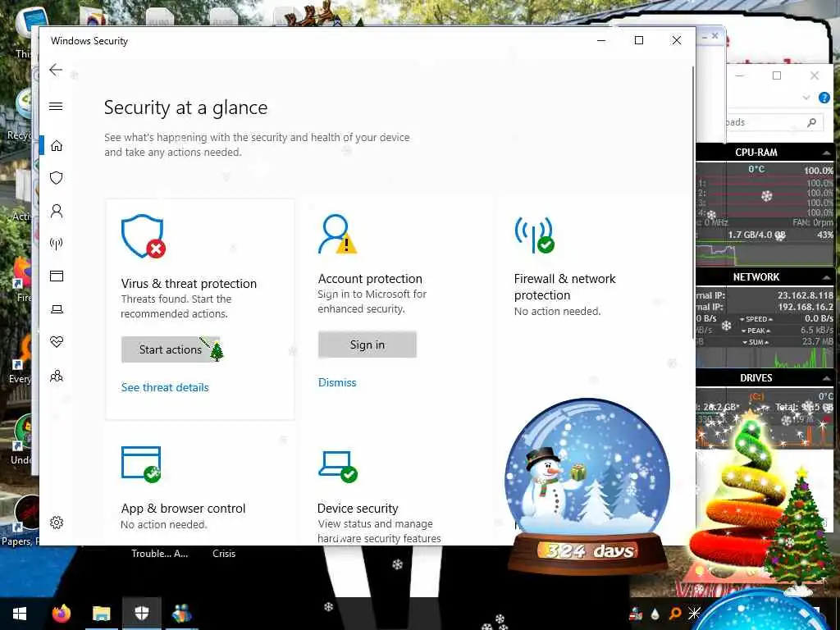Image resolution: width=840 pixels, height=630 pixels.
Task: Open Account protection heading
Action: point(370,279)
